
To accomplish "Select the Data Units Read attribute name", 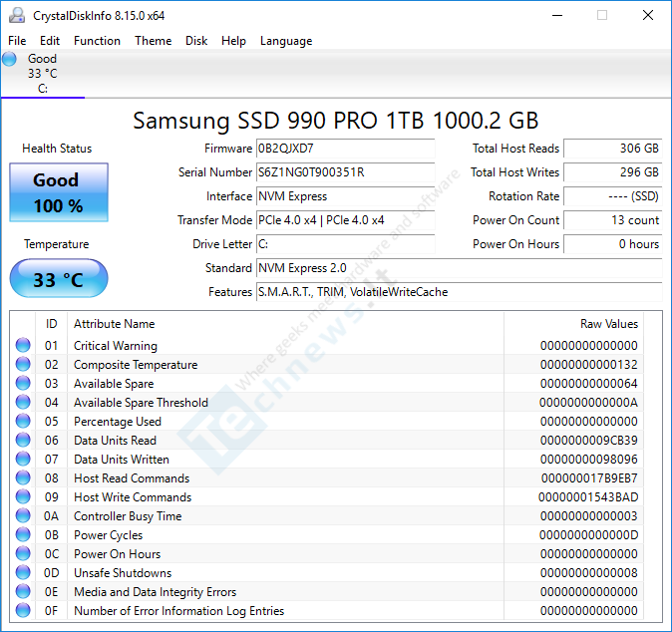I will coord(115,441).
